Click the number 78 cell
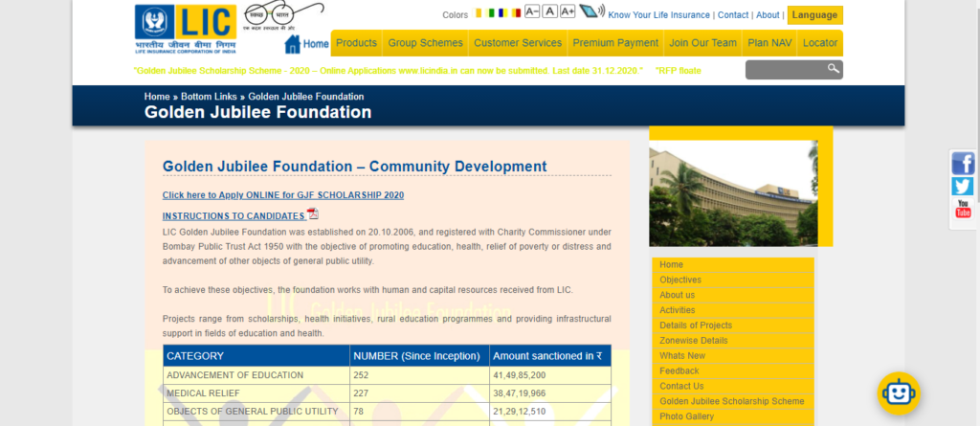The image size is (980, 426). click(x=419, y=411)
